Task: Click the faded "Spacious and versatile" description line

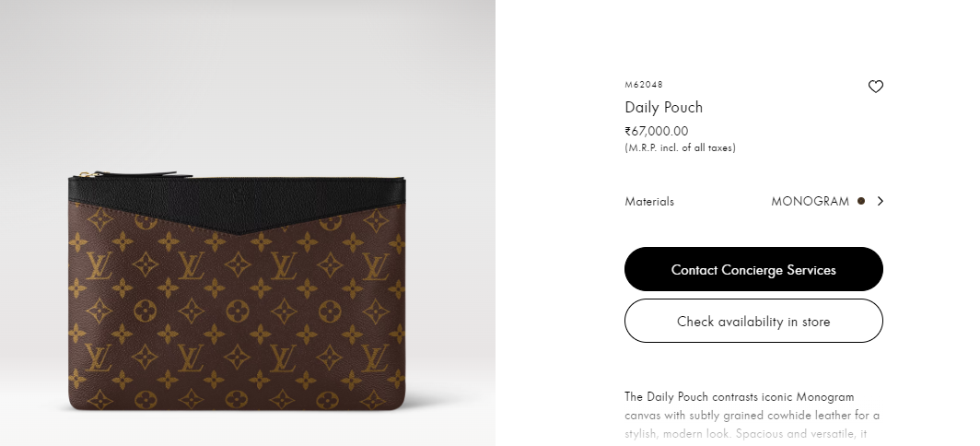Action: [x=746, y=433]
